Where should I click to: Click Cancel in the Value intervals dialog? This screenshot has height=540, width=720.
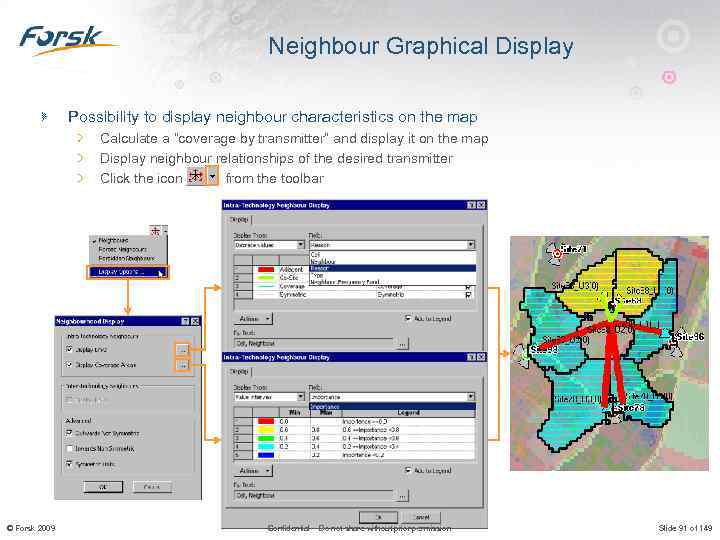coord(421,517)
